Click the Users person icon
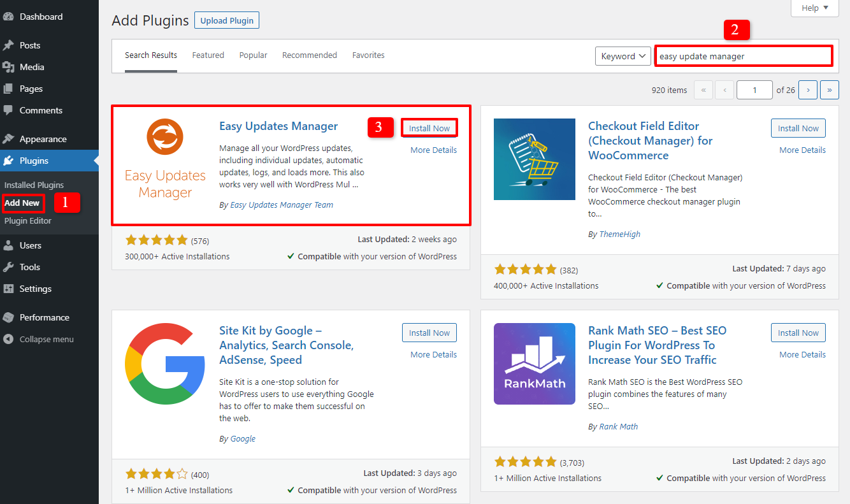Screen dimensions: 850x504 [x=8, y=245]
